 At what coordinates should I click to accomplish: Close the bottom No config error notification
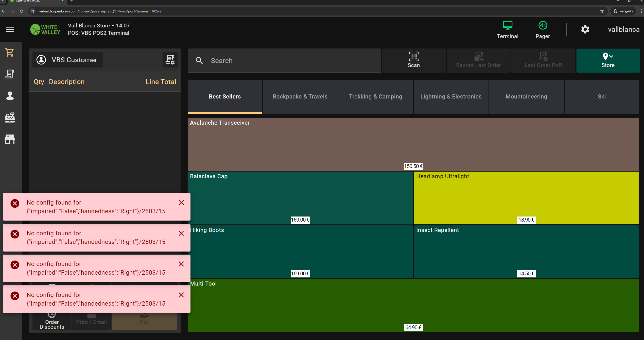[x=181, y=295]
